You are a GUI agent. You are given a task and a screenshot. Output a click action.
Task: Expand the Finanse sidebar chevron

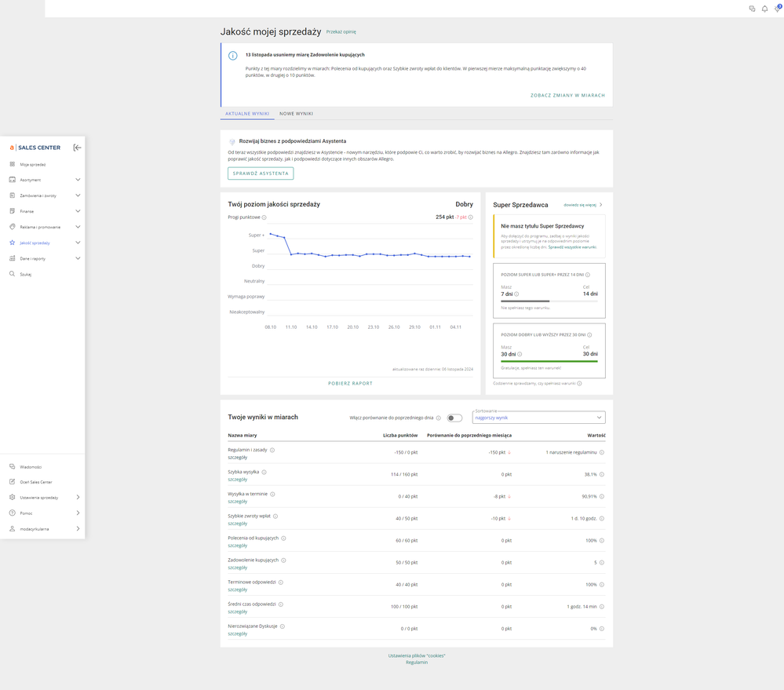78,211
